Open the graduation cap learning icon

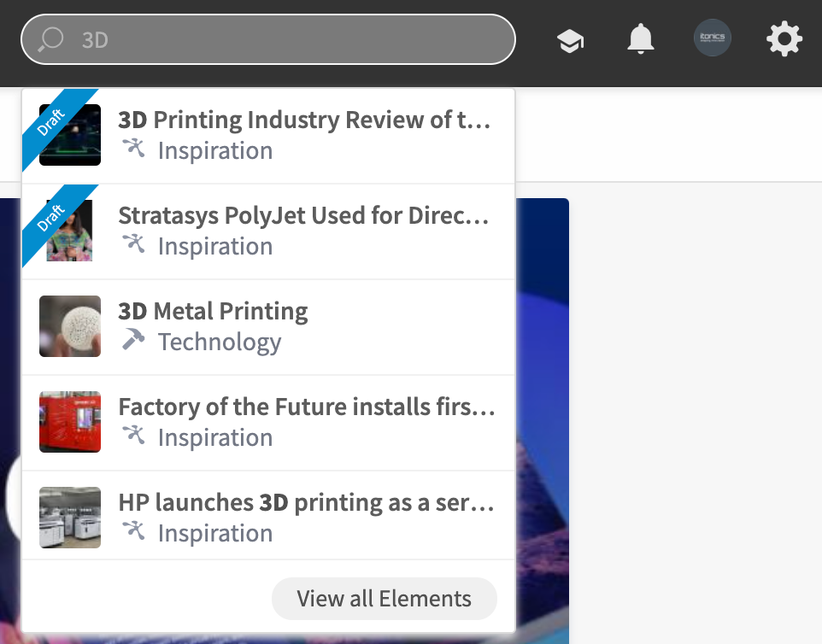click(x=570, y=40)
